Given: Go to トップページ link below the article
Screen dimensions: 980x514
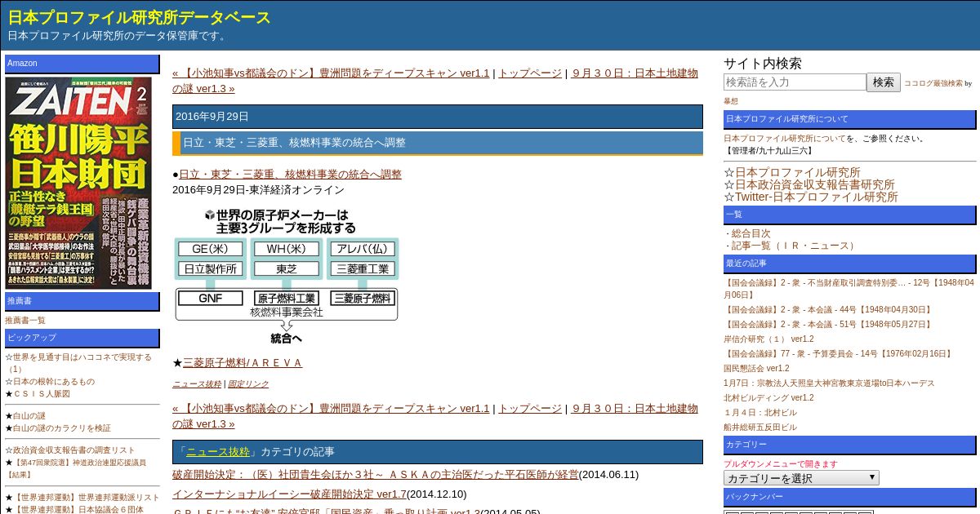Looking at the screenshot, I should tap(530, 408).
